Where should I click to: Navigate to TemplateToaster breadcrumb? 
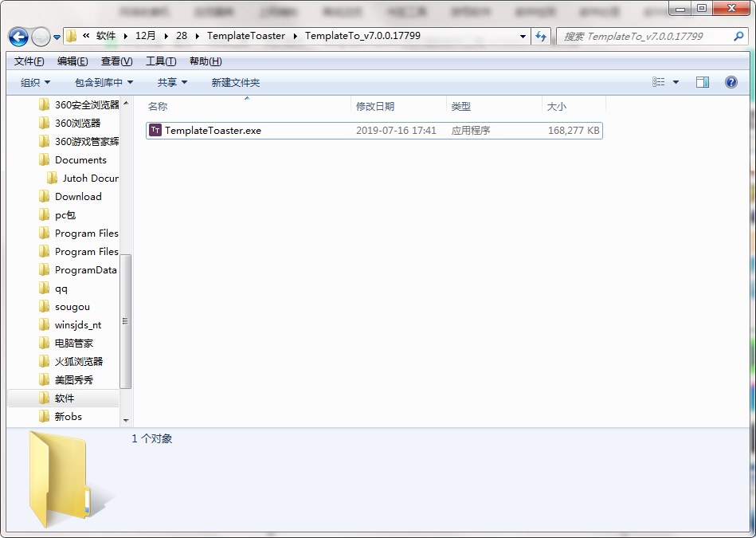pyautogui.click(x=246, y=36)
